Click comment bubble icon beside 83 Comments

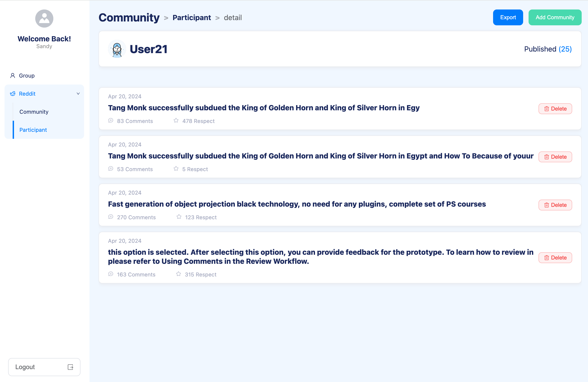111,120
